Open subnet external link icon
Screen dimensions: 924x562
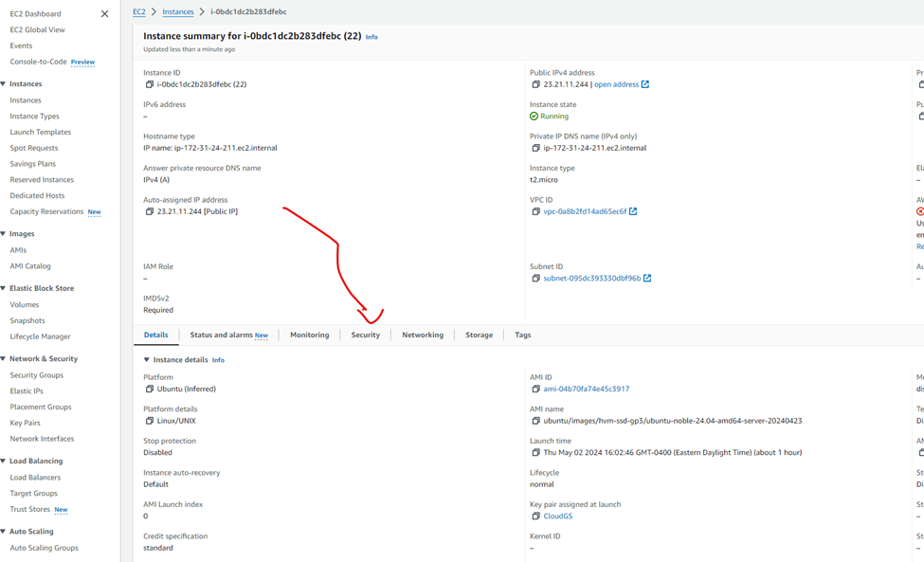pos(647,278)
